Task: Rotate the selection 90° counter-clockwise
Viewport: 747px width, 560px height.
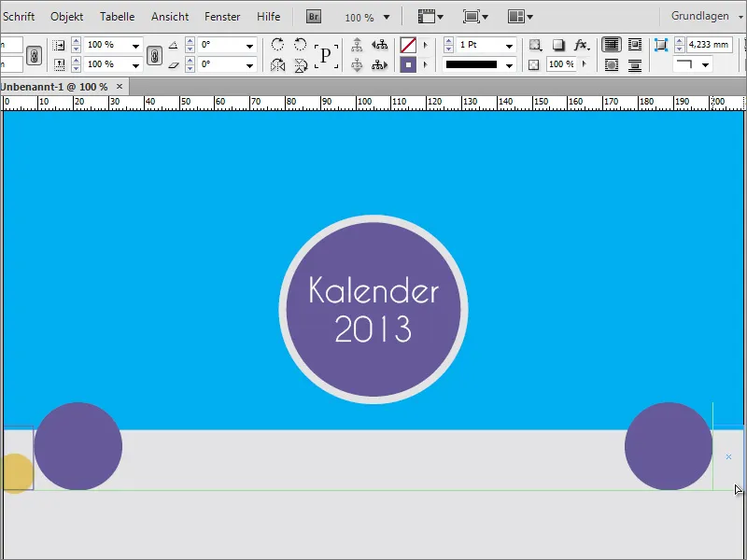Action: pos(300,45)
